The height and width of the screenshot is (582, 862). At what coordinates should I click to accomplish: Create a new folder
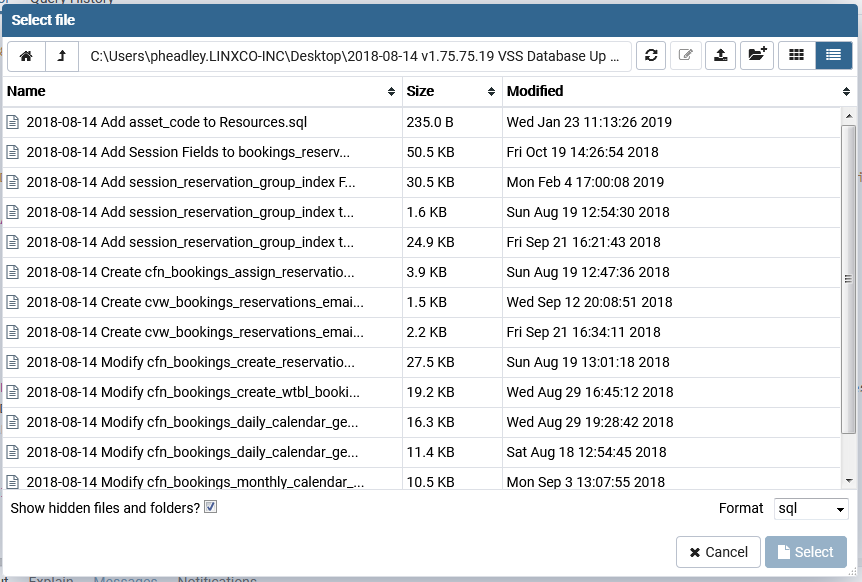click(756, 56)
